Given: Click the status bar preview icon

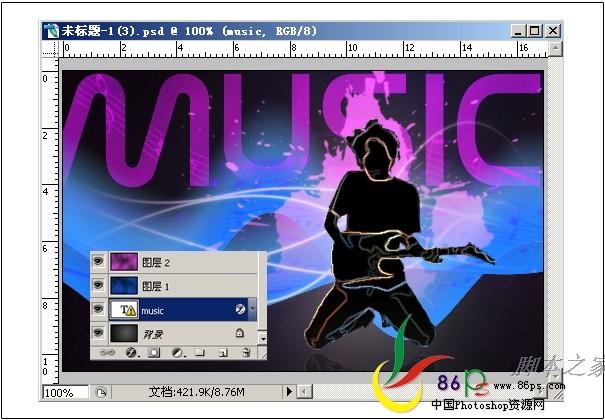Looking at the screenshot, I should click(101, 393).
